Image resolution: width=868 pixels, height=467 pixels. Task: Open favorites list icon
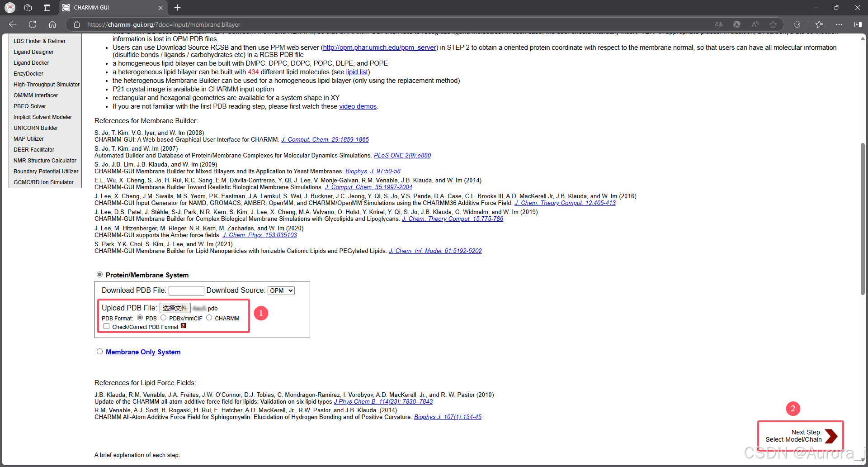[x=819, y=24]
